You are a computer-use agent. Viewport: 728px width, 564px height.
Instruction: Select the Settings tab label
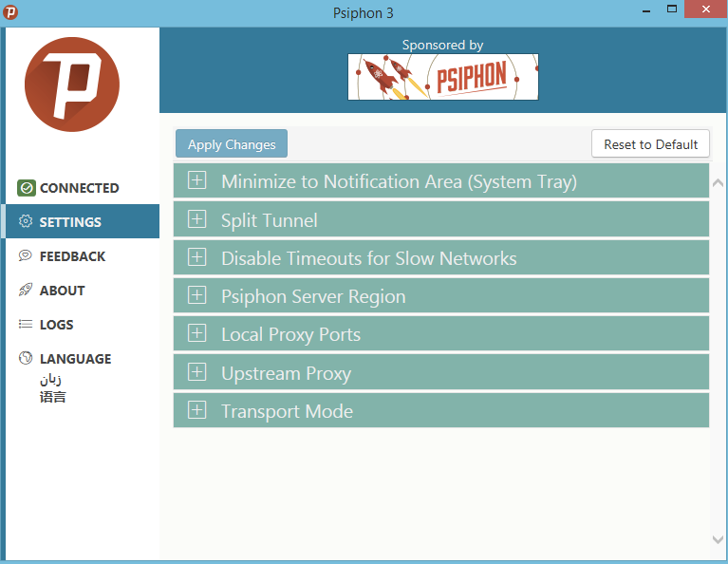coord(70,222)
